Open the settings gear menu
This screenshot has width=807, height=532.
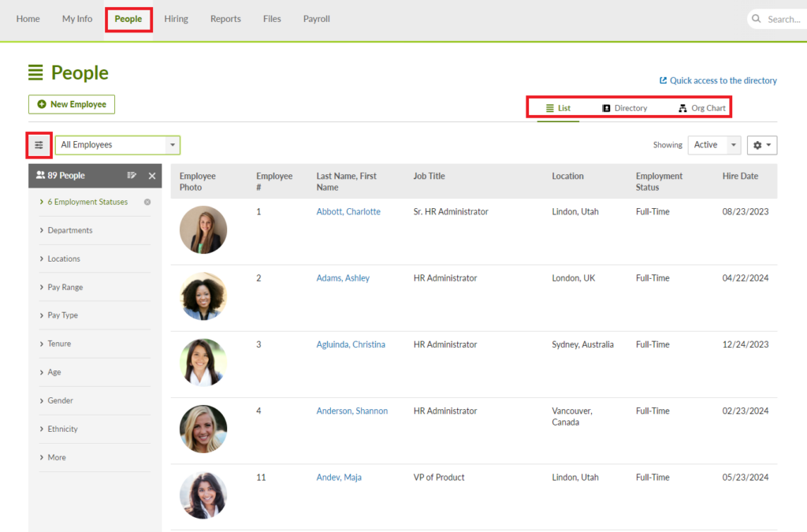[x=761, y=145]
